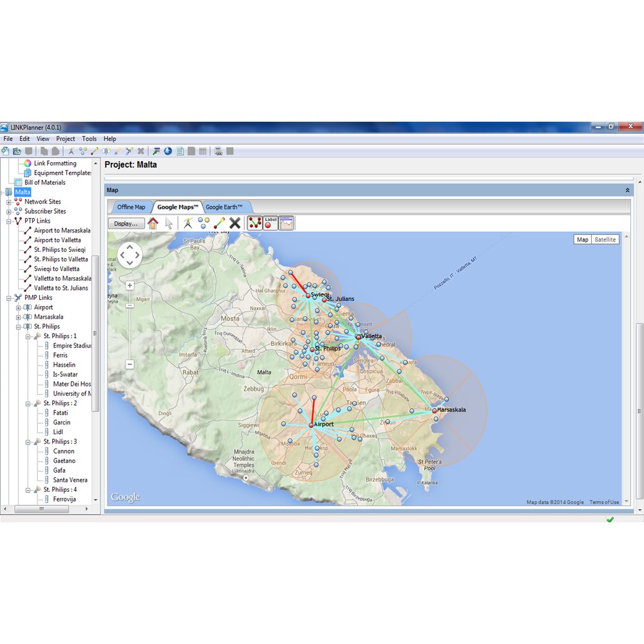Select Airport to Marsaskala link in tree
Screen dimensions: 644x644
(x=62, y=231)
